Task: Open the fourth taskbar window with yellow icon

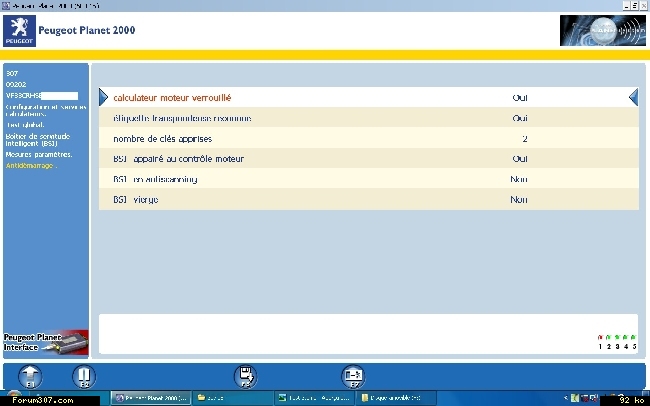Action: pyautogui.click(x=396, y=398)
